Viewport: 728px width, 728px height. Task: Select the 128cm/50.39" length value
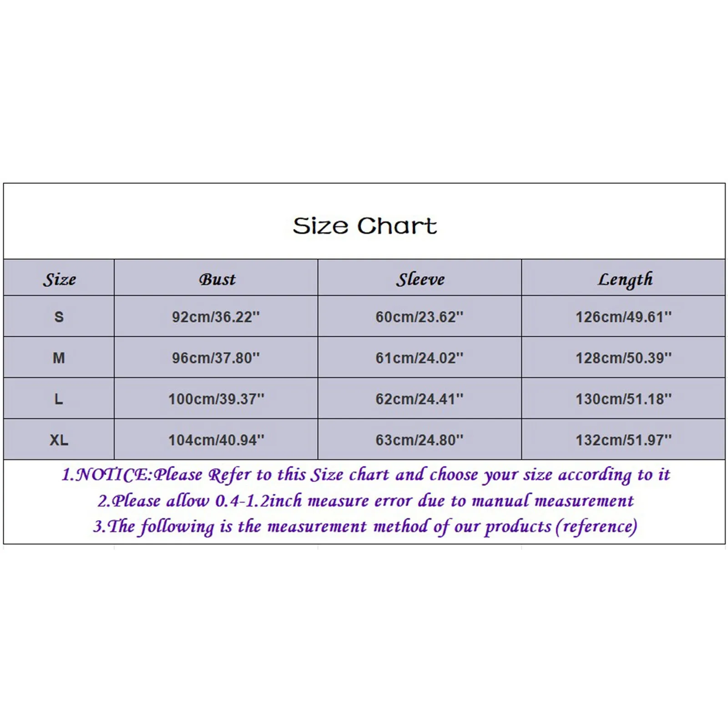(623, 358)
